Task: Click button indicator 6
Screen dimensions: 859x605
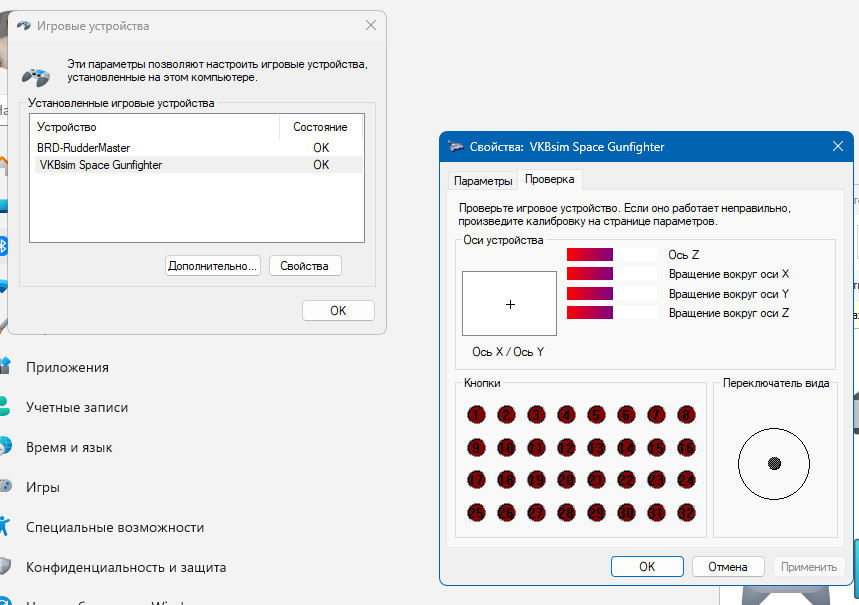Action: coord(626,415)
